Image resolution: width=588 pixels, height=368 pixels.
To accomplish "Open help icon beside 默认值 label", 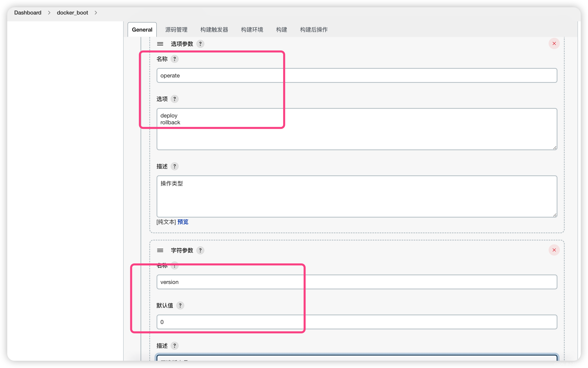I will pyautogui.click(x=180, y=305).
